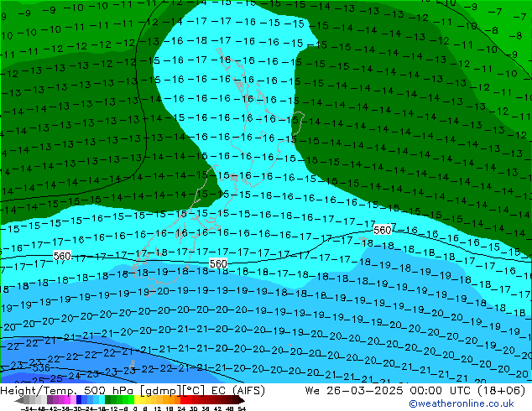Click the "EC (AIFS)" model name text

(237, 391)
